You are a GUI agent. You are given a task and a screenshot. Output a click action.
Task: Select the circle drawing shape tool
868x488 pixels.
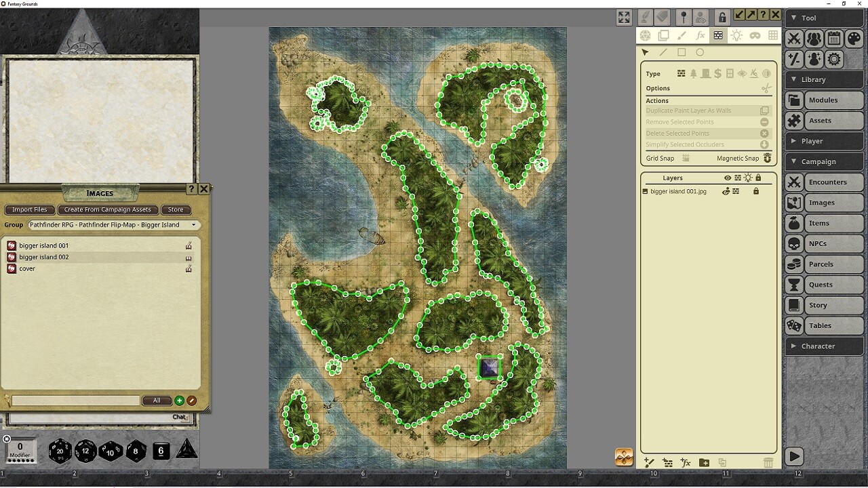pos(700,52)
